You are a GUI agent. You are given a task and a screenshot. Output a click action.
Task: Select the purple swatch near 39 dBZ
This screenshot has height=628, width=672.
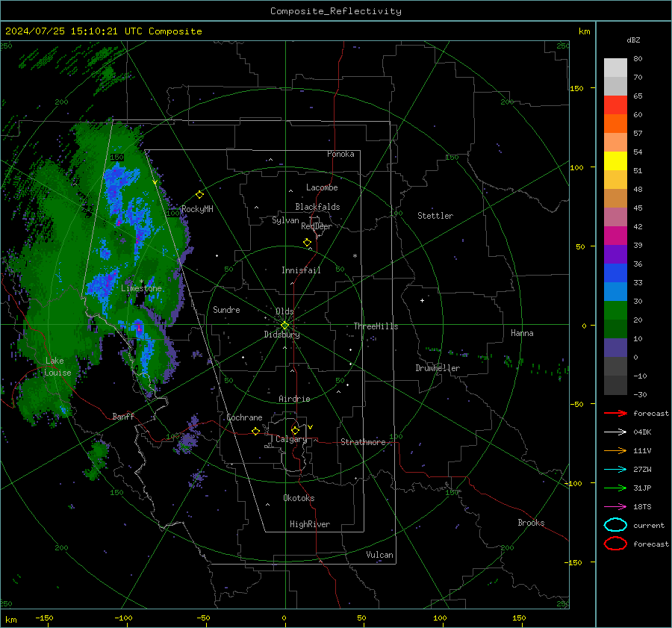(615, 255)
